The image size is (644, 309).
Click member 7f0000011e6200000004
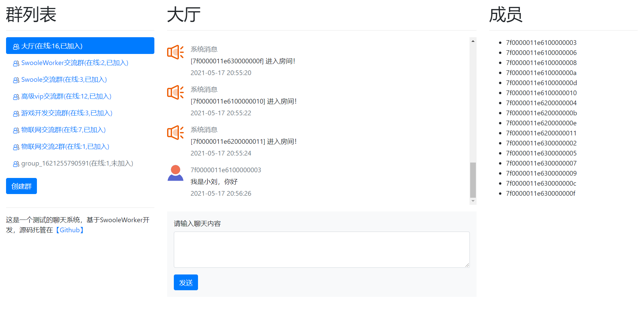coord(541,103)
